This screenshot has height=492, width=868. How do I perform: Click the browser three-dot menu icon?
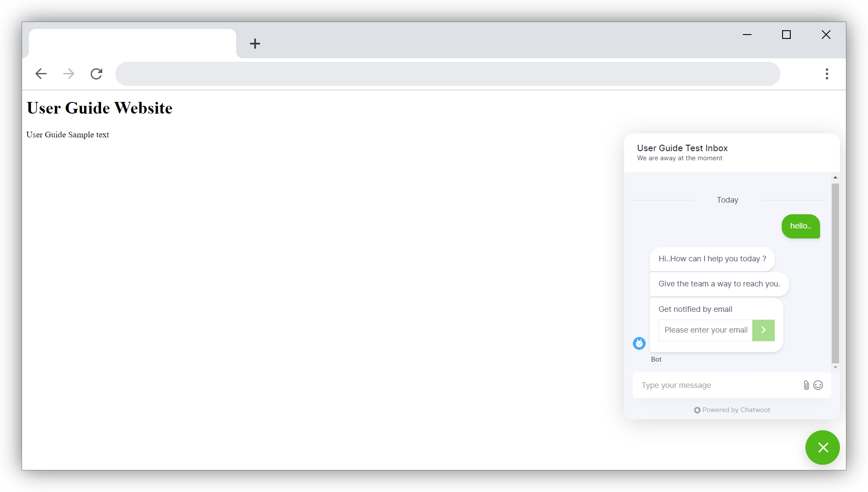pyautogui.click(x=827, y=73)
